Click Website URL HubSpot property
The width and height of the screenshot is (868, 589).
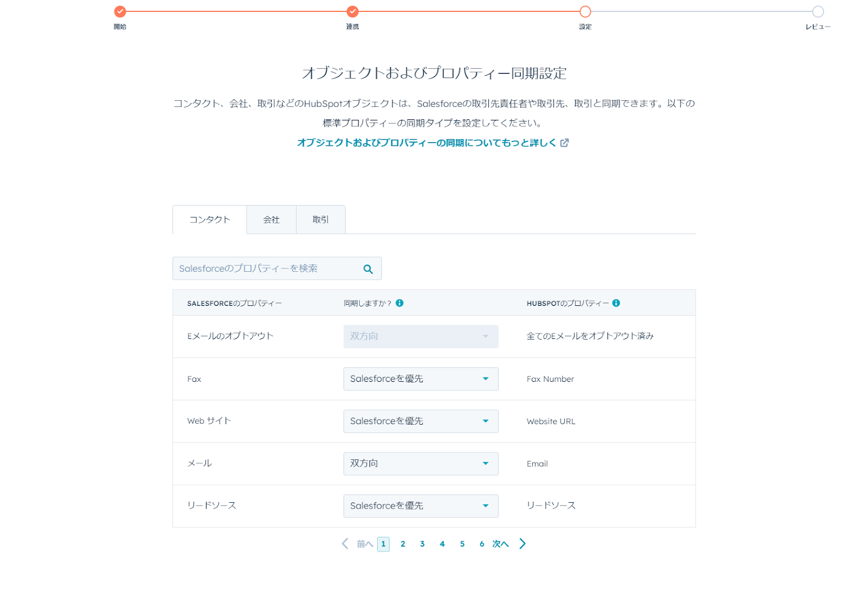click(551, 421)
